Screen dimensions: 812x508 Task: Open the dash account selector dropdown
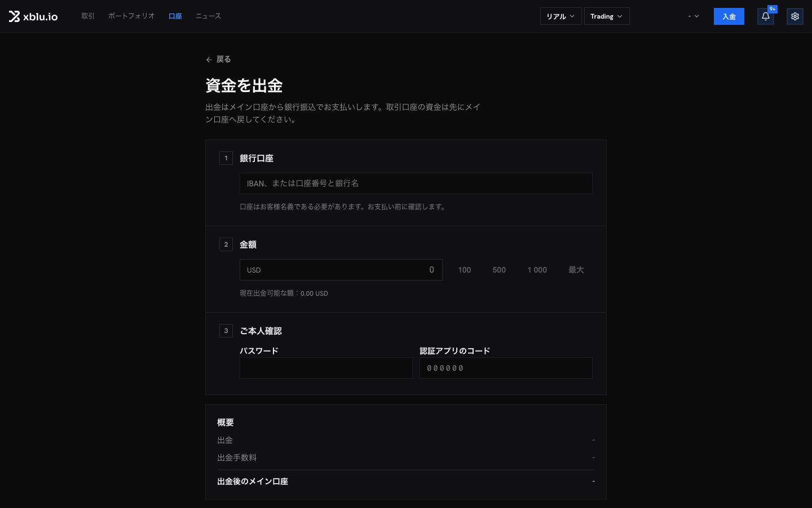694,16
